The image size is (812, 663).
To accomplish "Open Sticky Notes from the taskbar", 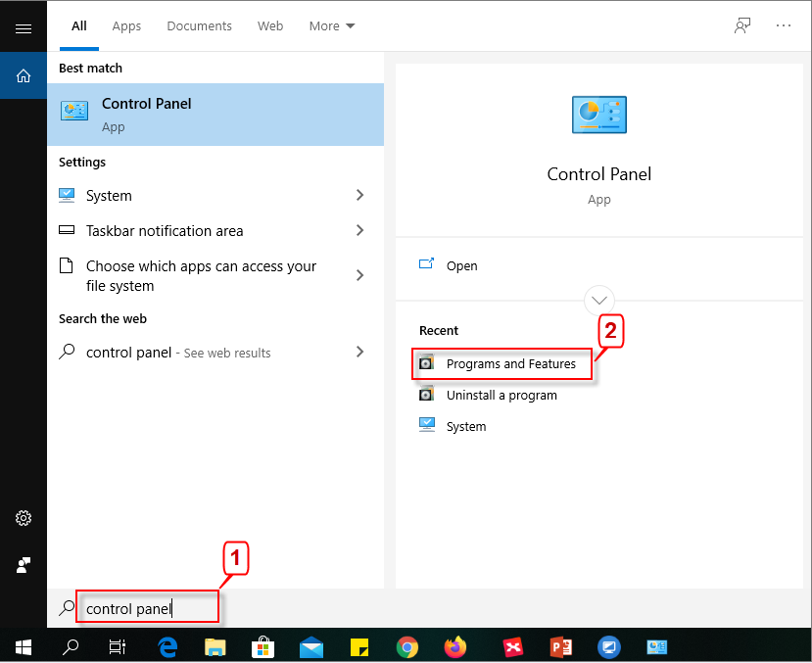I will 359,647.
